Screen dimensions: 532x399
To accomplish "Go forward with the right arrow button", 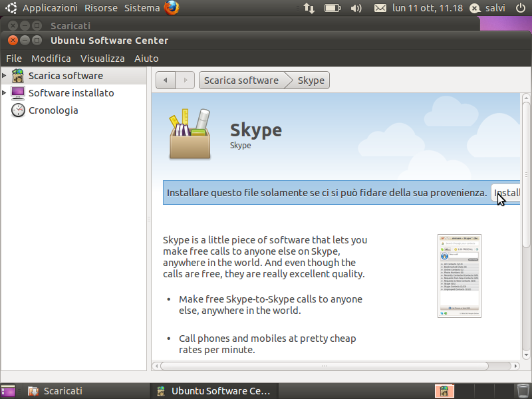I will 185,80.
